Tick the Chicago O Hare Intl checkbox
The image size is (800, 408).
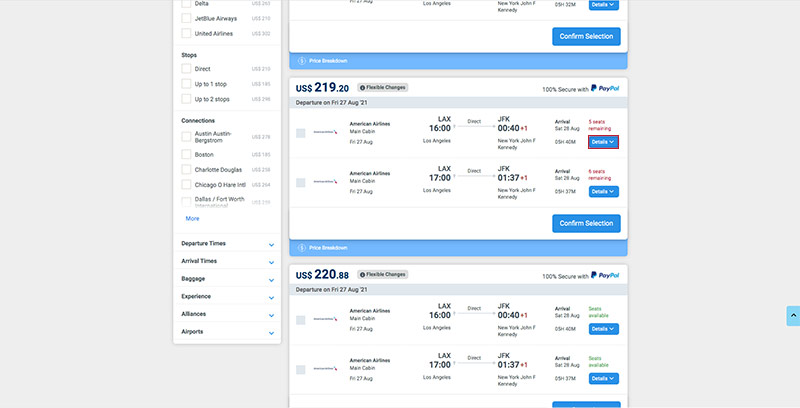[186, 185]
